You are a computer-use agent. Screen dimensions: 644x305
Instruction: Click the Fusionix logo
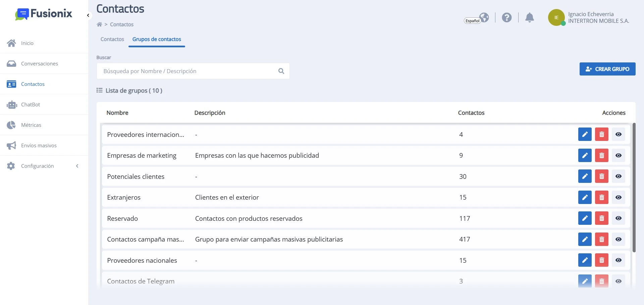click(44, 14)
